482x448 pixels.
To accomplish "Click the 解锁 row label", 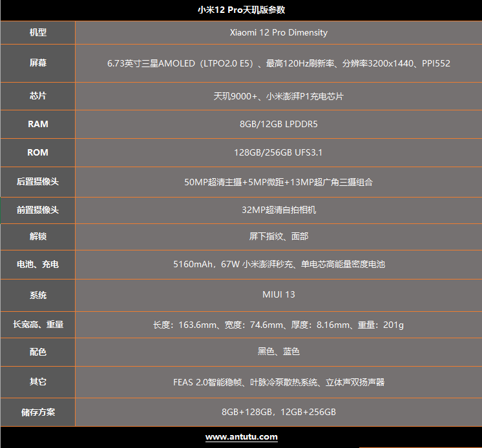I will click(x=38, y=237).
